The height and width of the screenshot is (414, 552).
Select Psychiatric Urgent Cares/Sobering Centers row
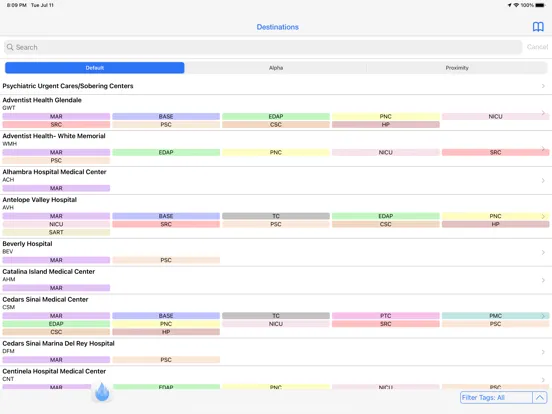coord(276,86)
